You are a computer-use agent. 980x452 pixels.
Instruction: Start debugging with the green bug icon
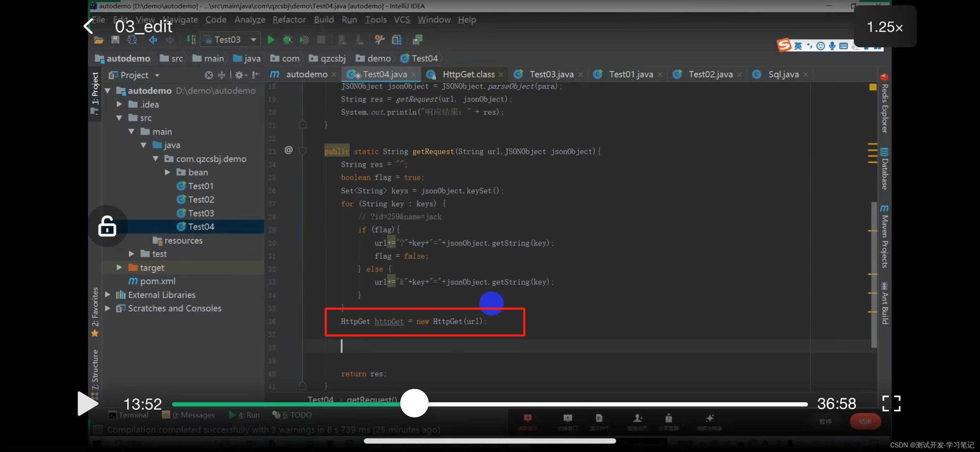click(287, 40)
